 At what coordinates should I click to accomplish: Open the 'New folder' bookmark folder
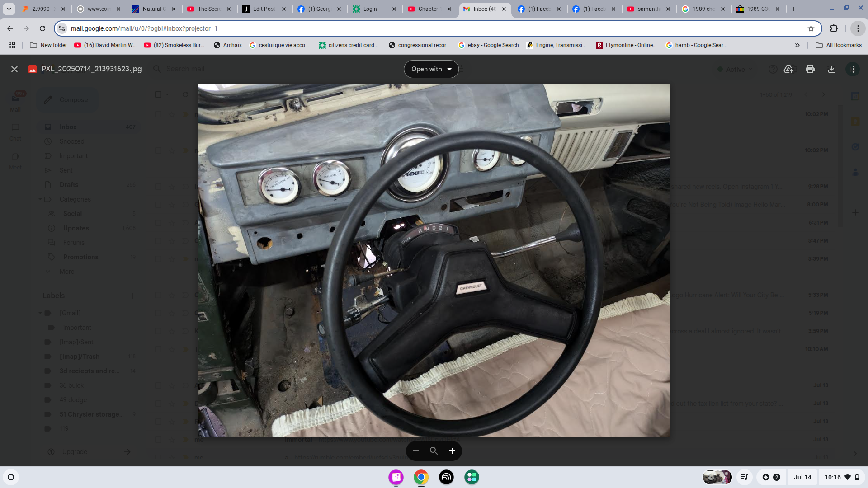(48, 45)
